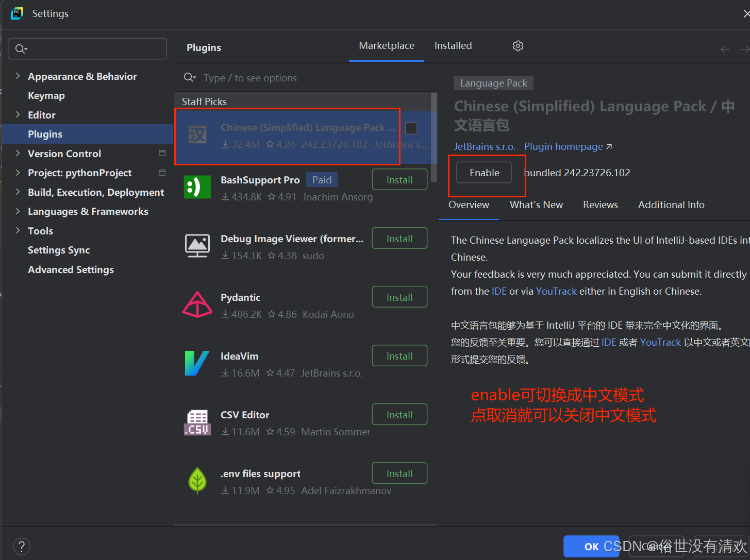Open the What's New tab
The height and width of the screenshot is (560, 750).
[536, 205]
